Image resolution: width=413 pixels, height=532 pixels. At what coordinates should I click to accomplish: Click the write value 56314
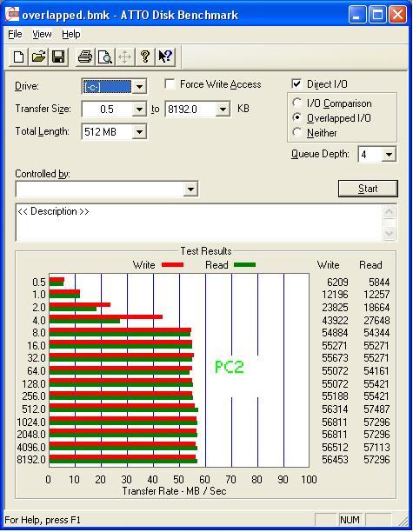click(x=335, y=409)
